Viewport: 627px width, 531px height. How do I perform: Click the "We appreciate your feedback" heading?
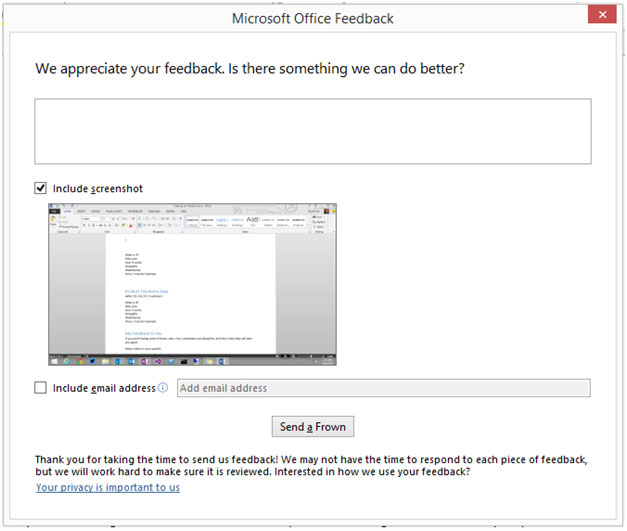[x=250, y=69]
